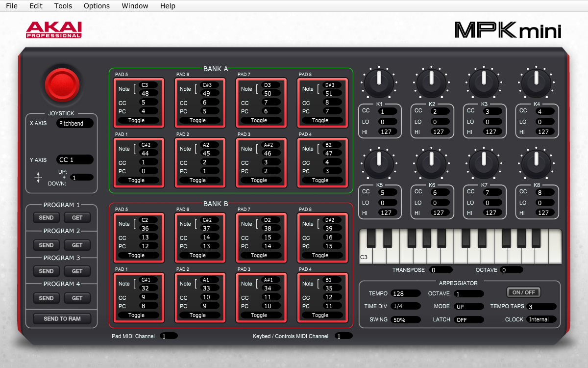Click the Bank A Pad 7 CC field

tap(271, 103)
